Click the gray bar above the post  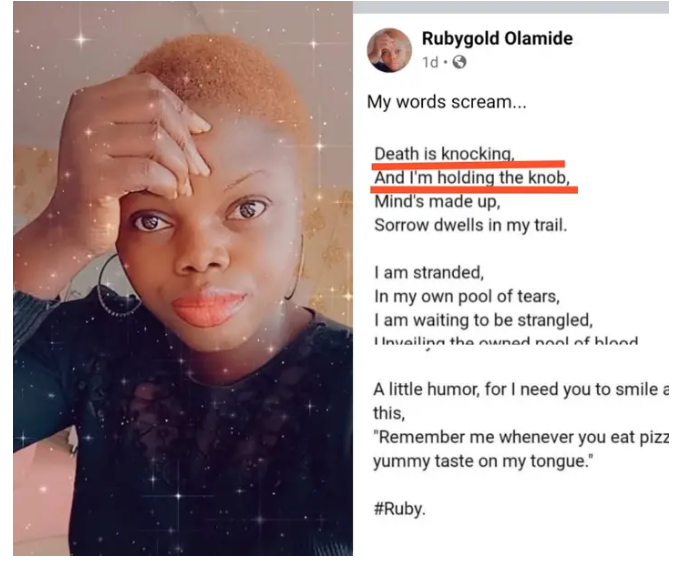tap(511, 7)
